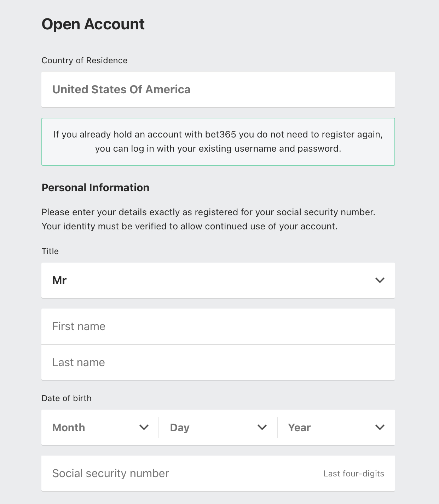Screen dimensions: 439x504
Task: Focus the Social security number field
Action: 218,473
